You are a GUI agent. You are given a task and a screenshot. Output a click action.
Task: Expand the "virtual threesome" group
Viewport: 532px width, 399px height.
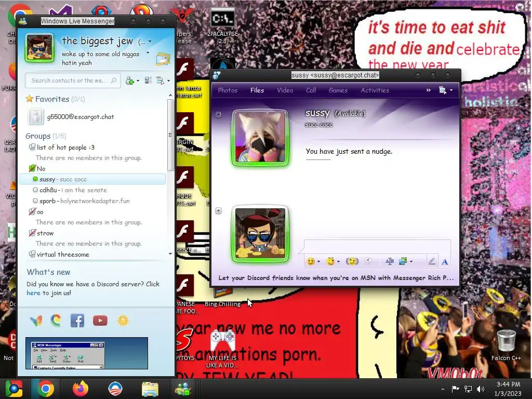click(32, 254)
